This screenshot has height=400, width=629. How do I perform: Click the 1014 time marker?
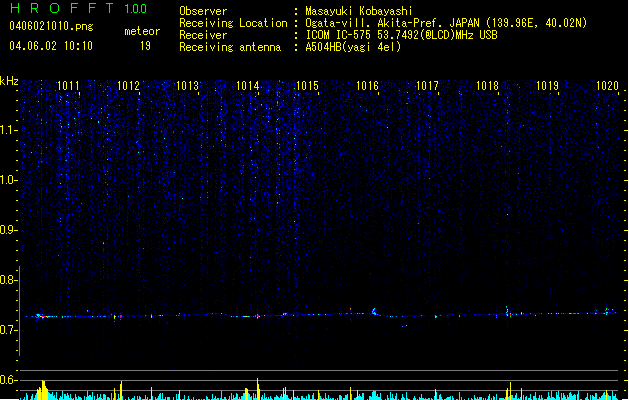(248, 86)
